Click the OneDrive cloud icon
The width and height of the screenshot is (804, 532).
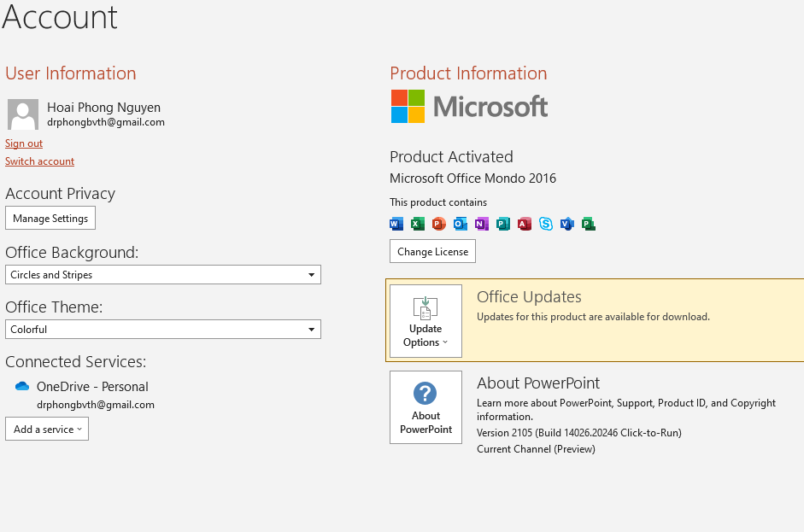tap(22, 387)
